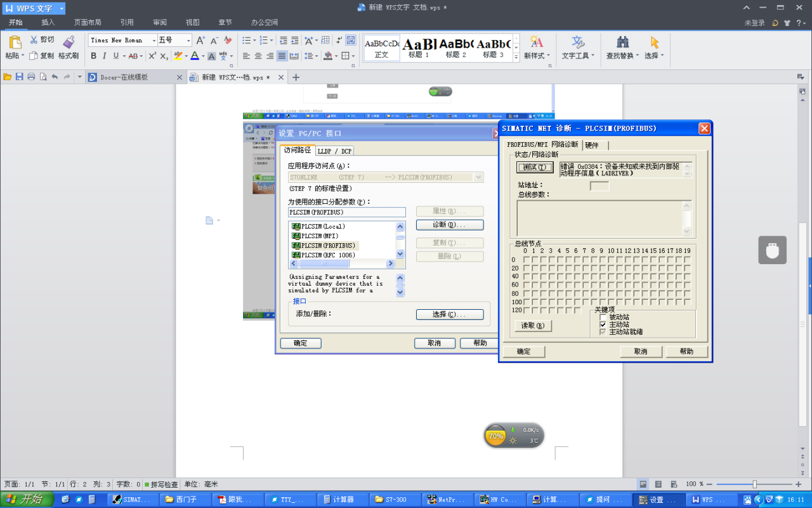The height and width of the screenshot is (508, 812).
Task: Decrease font size with A- icon
Action: click(213, 40)
